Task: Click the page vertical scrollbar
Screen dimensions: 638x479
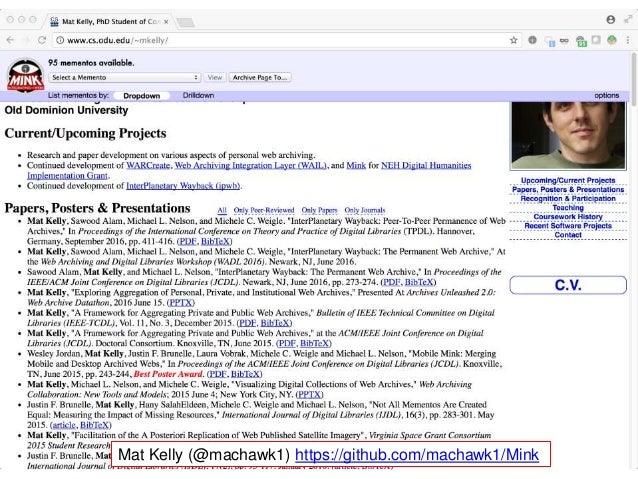Action: (x=634, y=79)
